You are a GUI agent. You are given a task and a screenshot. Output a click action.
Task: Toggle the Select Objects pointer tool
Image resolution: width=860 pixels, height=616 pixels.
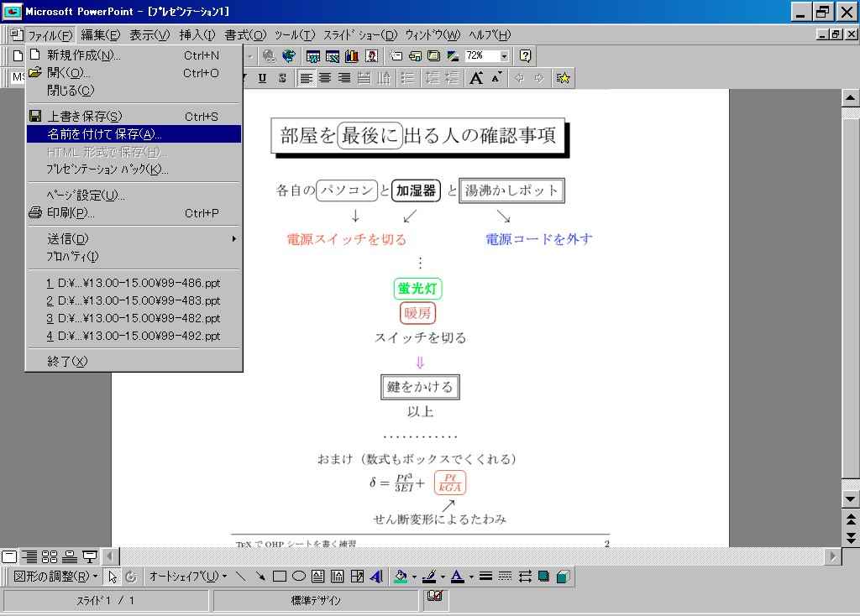113,577
